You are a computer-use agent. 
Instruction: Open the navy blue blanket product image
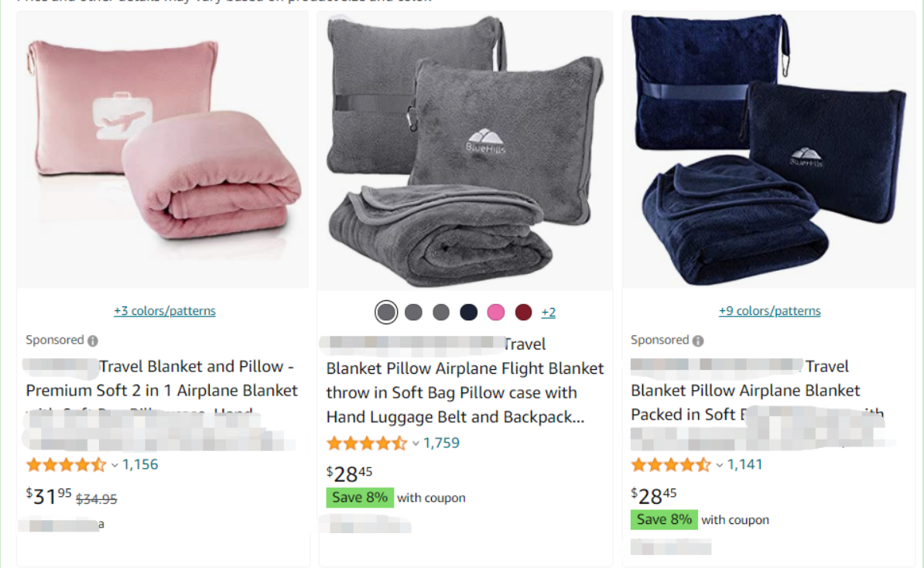point(771,151)
